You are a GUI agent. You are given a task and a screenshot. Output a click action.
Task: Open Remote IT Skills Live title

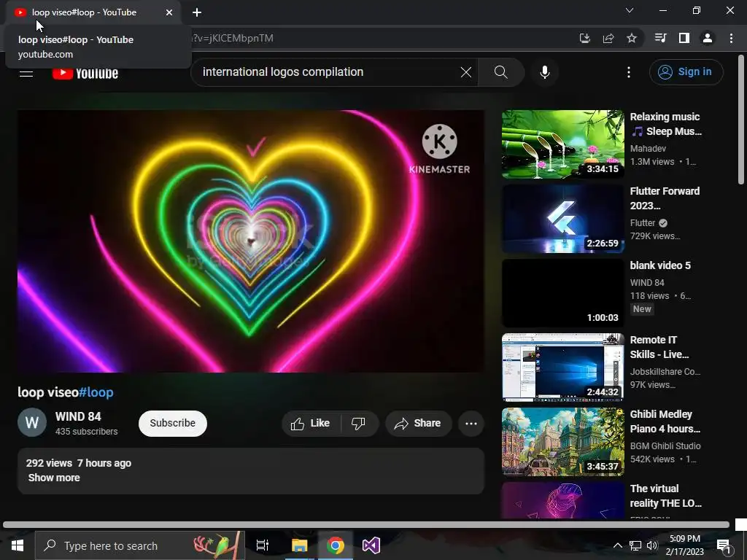(x=659, y=347)
